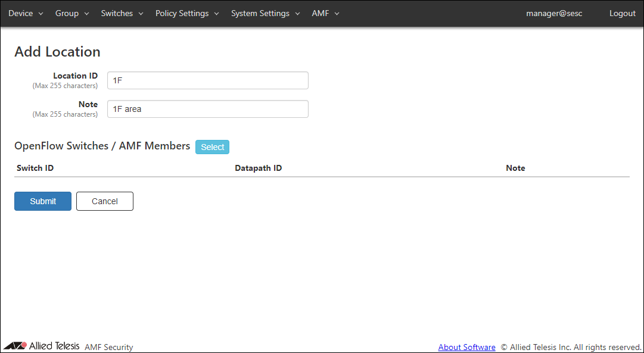The width and height of the screenshot is (644, 353).
Task: Submit the new location form
Action: [43, 201]
